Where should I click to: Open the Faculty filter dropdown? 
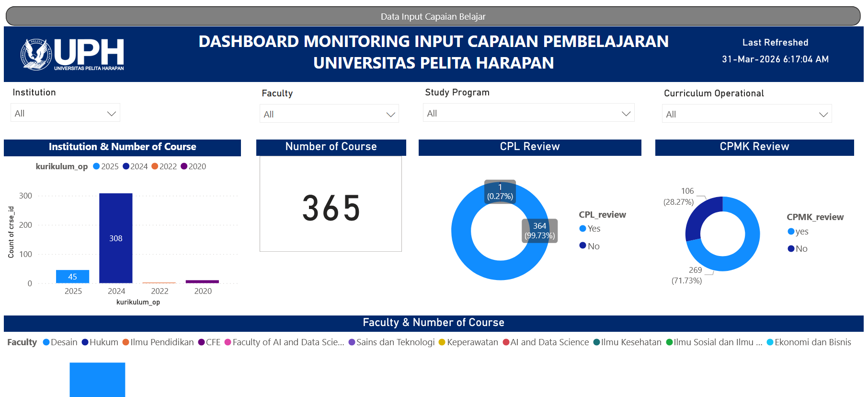329,114
